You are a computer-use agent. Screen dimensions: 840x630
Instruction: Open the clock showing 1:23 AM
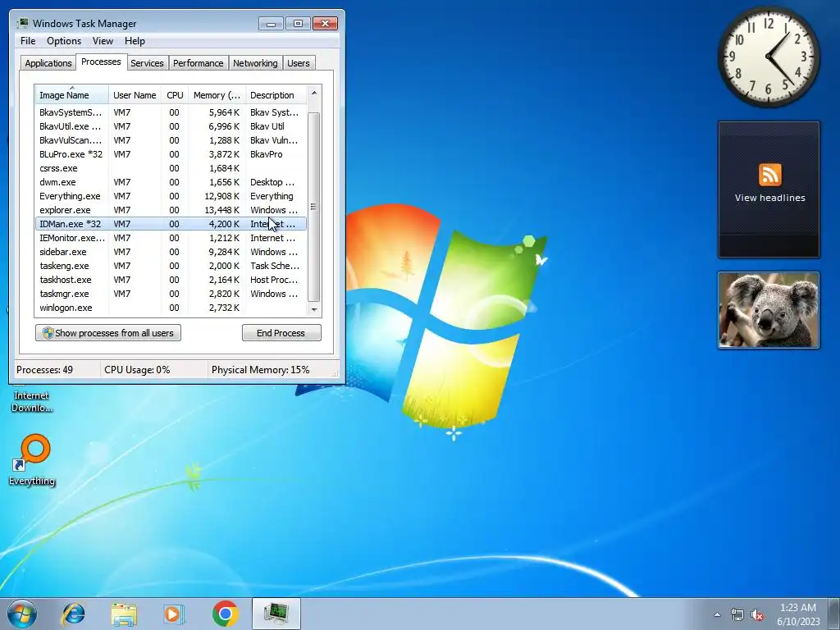coord(797,608)
